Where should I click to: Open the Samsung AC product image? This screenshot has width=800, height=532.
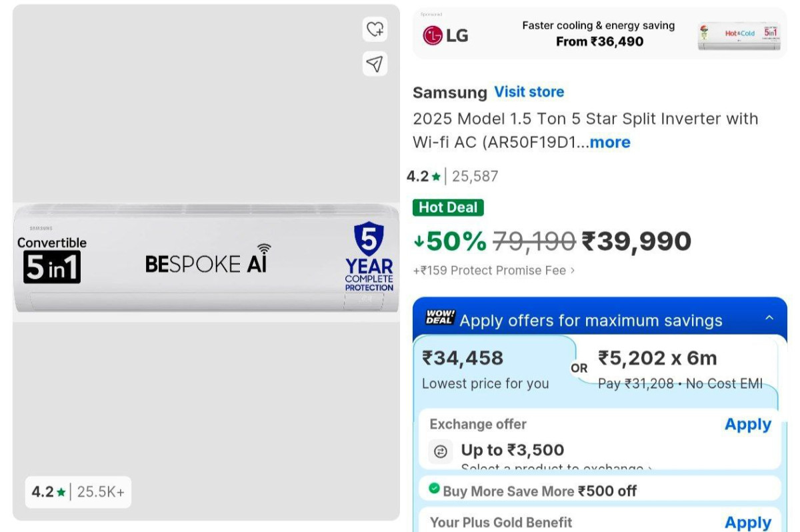coord(206,262)
